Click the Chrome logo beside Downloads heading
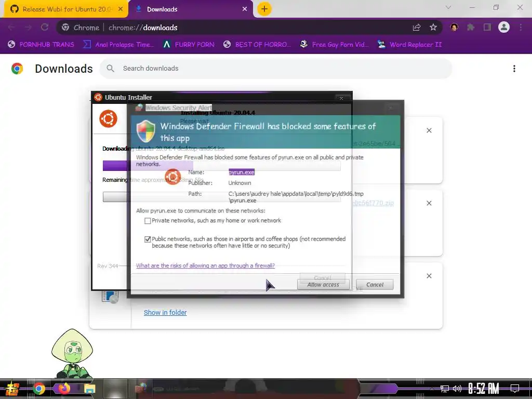This screenshot has height=399, width=532. point(17,69)
